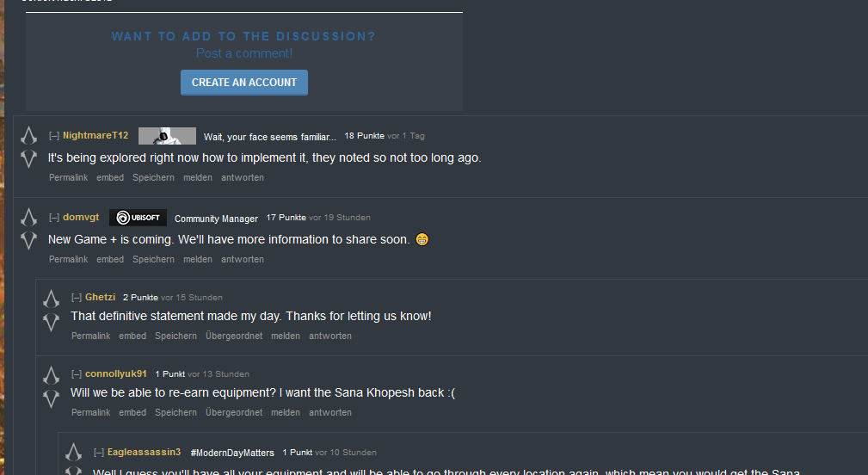The image size is (868, 475).
Task: Go to Übergeordnet of connollyuk91's comment
Action: pyautogui.click(x=234, y=412)
